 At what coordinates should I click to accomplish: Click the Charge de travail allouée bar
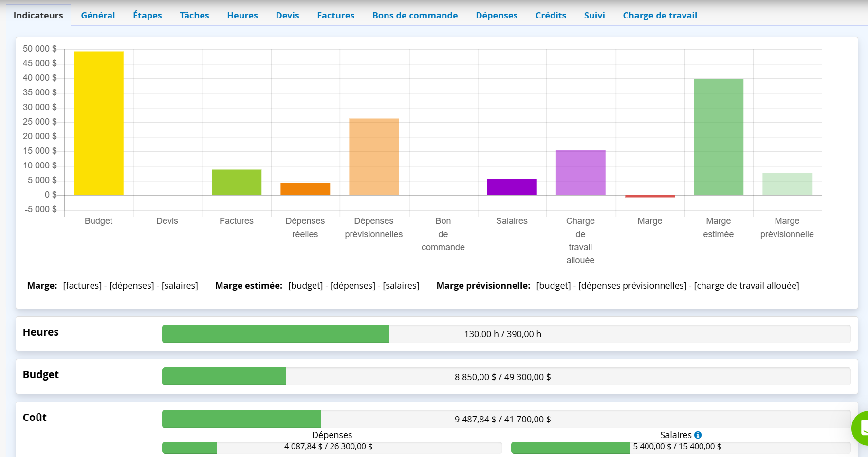pyautogui.click(x=581, y=173)
